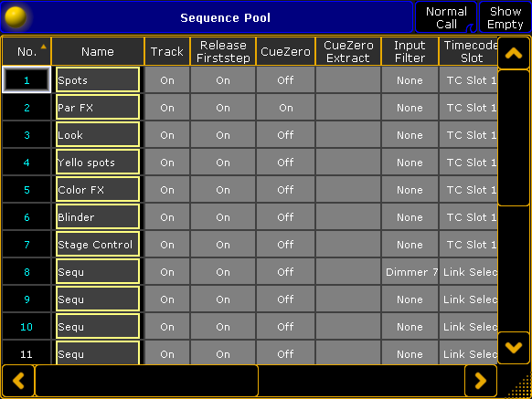Viewport: 532px width, 399px height.
Task: Click the scroll up arrow icon
Action: tap(514, 53)
